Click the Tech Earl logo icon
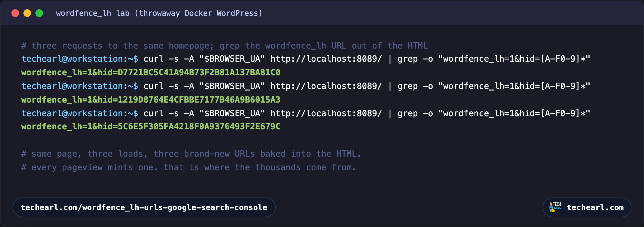 (x=555, y=207)
